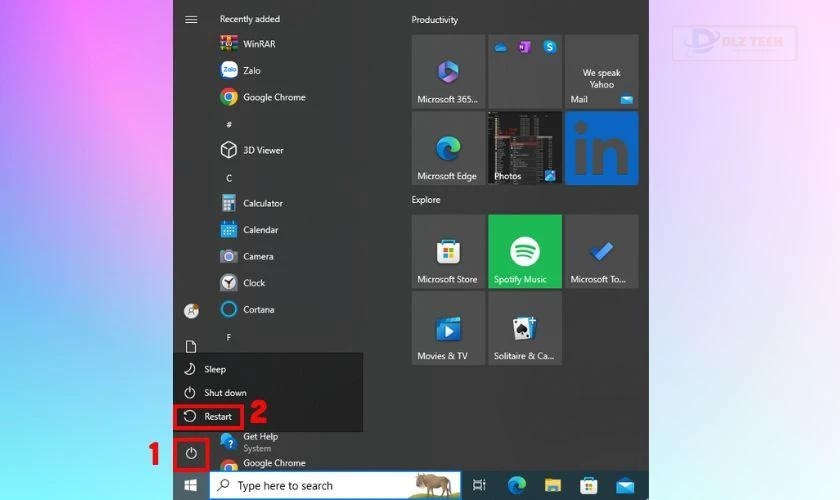Open the Office apps folder tile
The image size is (840, 500).
pos(524,71)
